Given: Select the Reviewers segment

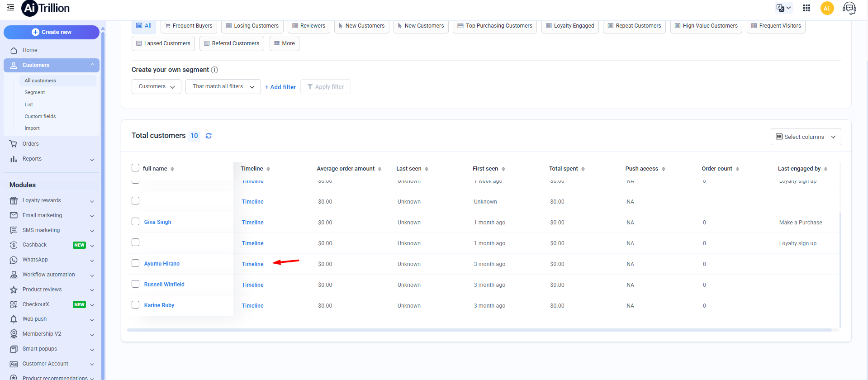Looking at the screenshot, I should coord(309,26).
